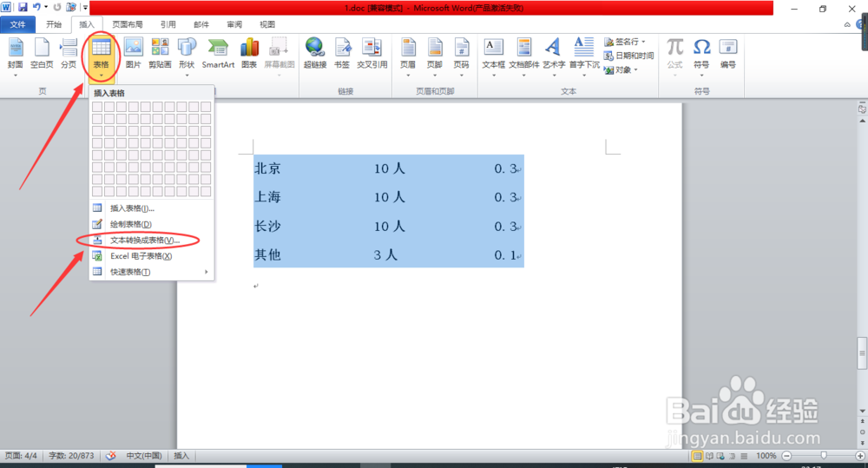Screen dimensions: 868x468
Task: Switch to the View (视图) tab
Action: [x=267, y=24]
